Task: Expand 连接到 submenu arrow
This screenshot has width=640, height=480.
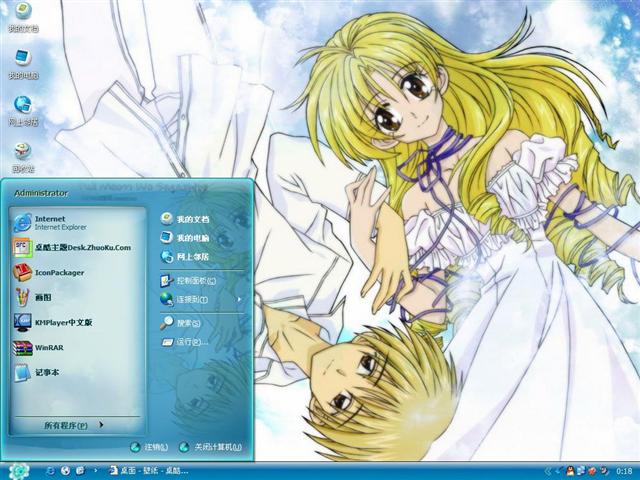Action: coord(239,299)
